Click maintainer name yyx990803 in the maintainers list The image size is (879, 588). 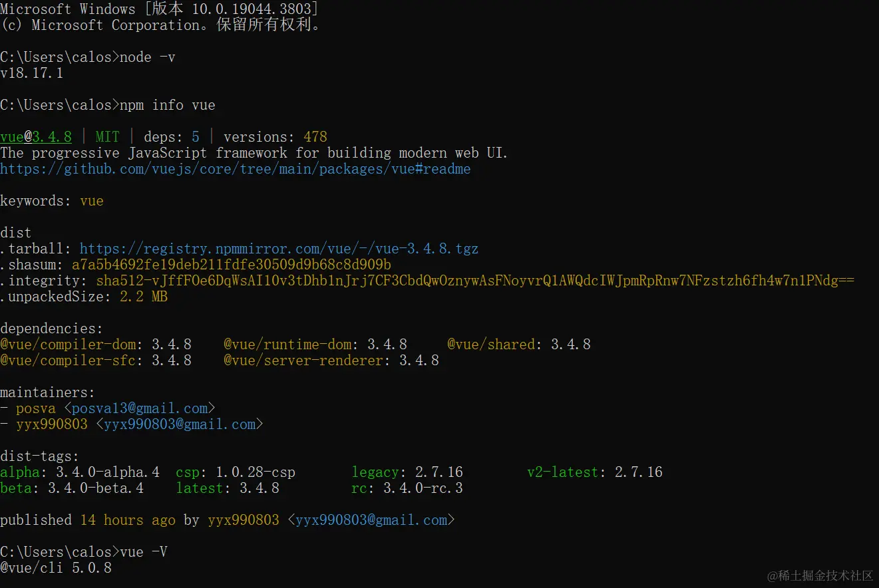(52, 424)
